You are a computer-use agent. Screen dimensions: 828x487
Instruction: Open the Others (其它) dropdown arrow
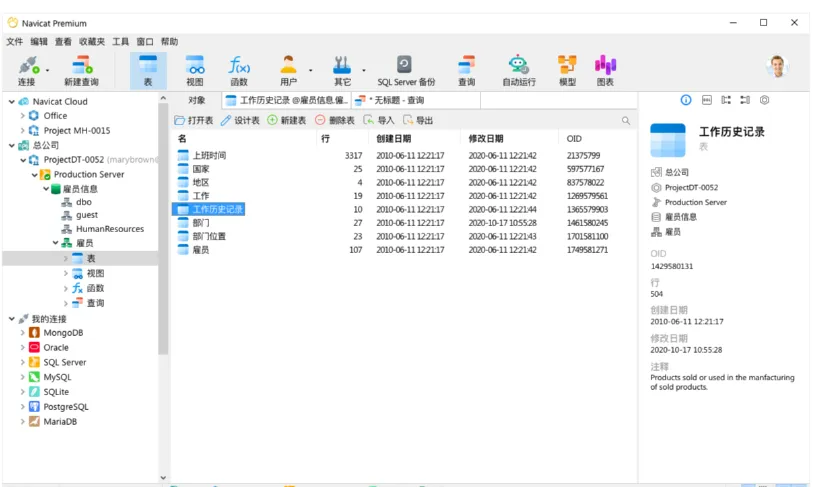(363, 70)
